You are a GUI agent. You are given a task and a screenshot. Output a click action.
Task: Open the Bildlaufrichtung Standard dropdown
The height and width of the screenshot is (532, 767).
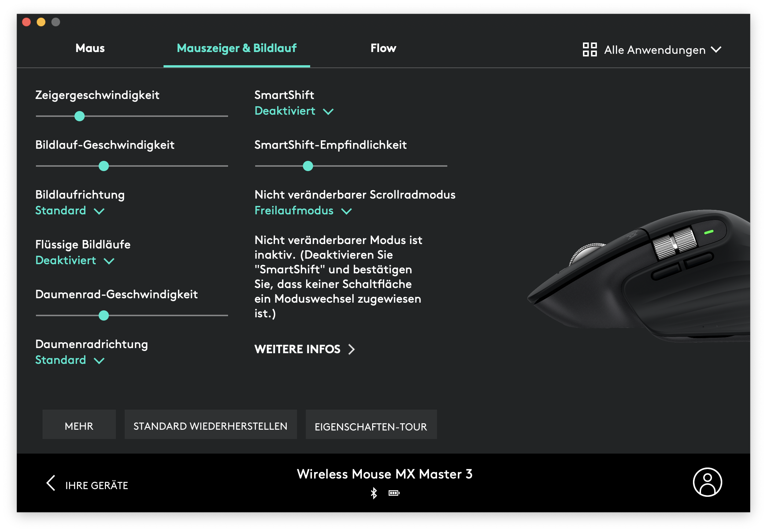coord(70,211)
